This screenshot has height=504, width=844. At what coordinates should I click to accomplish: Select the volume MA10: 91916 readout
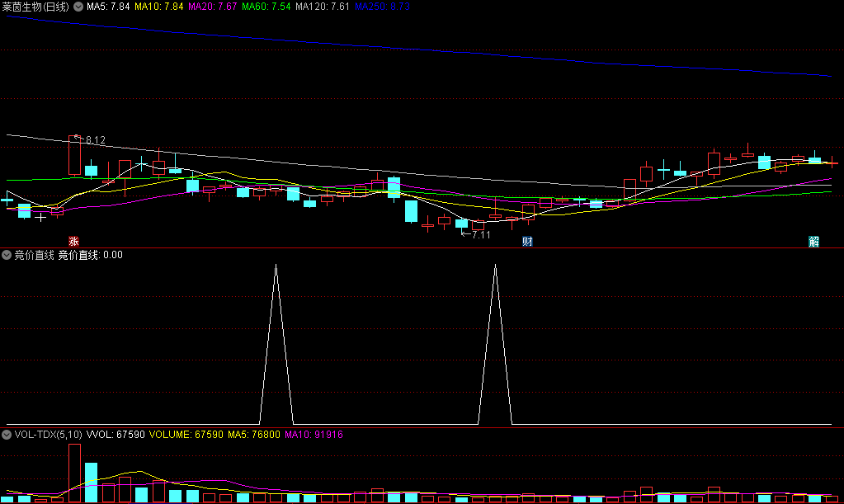pyautogui.click(x=314, y=435)
